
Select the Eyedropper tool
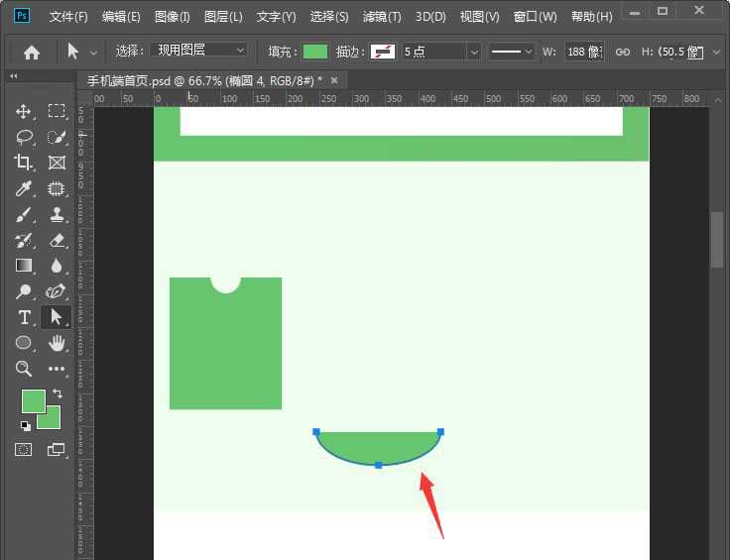coord(24,188)
